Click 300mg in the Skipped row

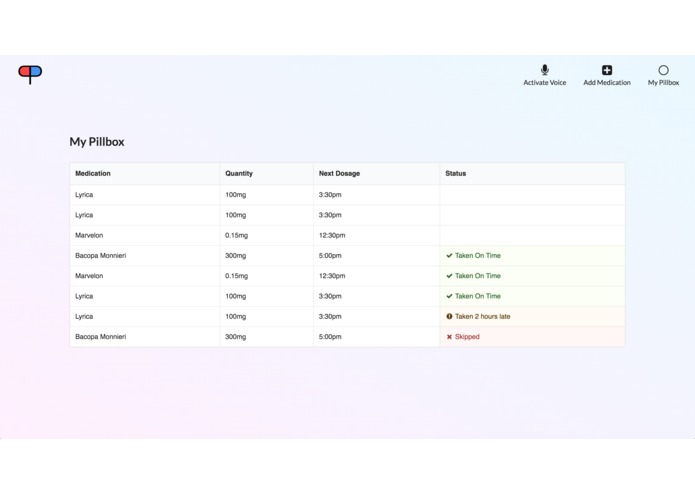point(235,337)
